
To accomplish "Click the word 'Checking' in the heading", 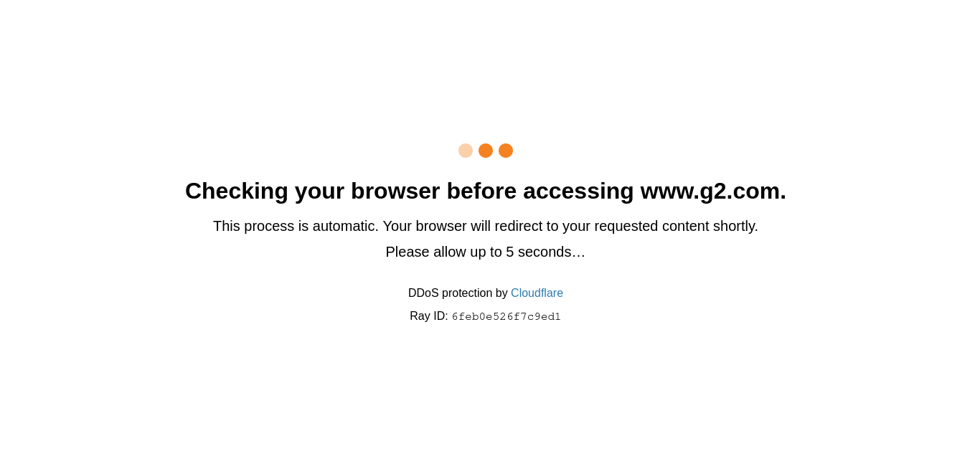I will [237, 191].
